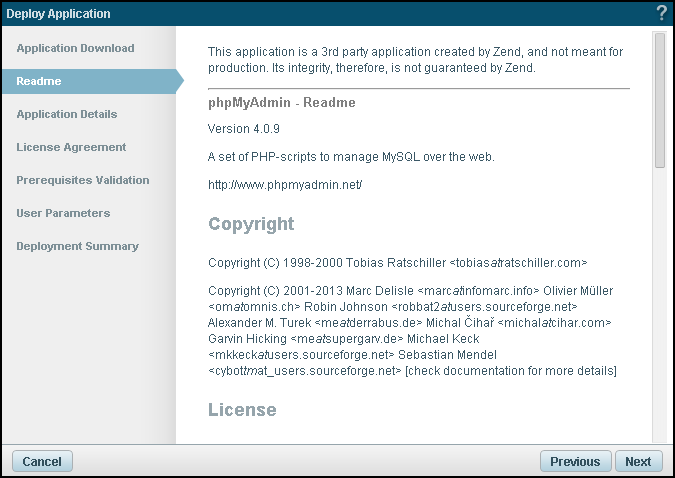Go back with the Previous button

[575, 461]
